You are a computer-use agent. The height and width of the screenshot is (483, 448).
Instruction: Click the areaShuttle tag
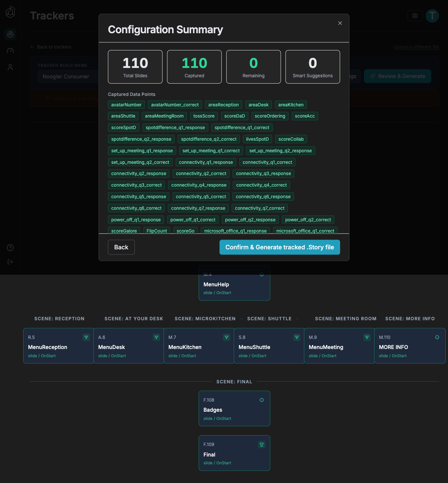pyautogui.click(x=123, y=116)
